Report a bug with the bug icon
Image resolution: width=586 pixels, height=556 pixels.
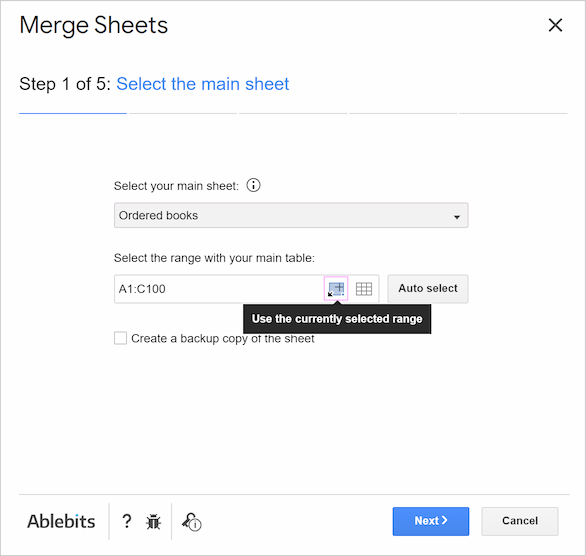(153, 522)
